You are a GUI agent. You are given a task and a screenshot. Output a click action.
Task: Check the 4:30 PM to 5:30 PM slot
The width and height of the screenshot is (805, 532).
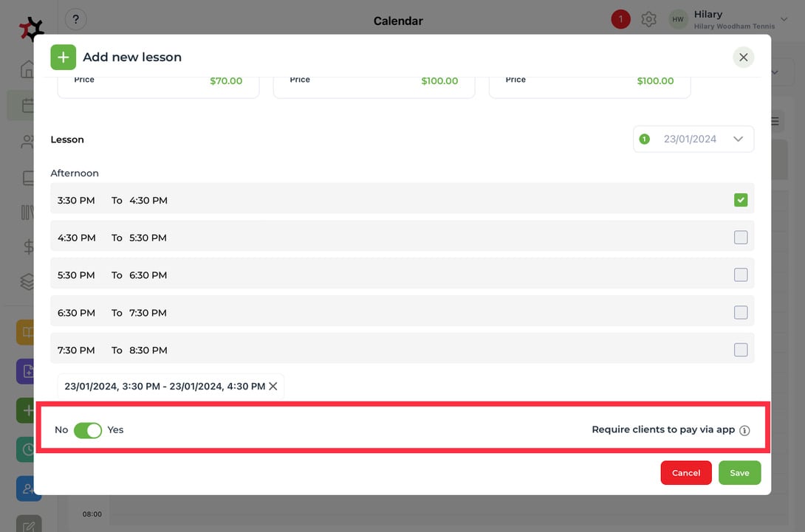tap(740, 238)
